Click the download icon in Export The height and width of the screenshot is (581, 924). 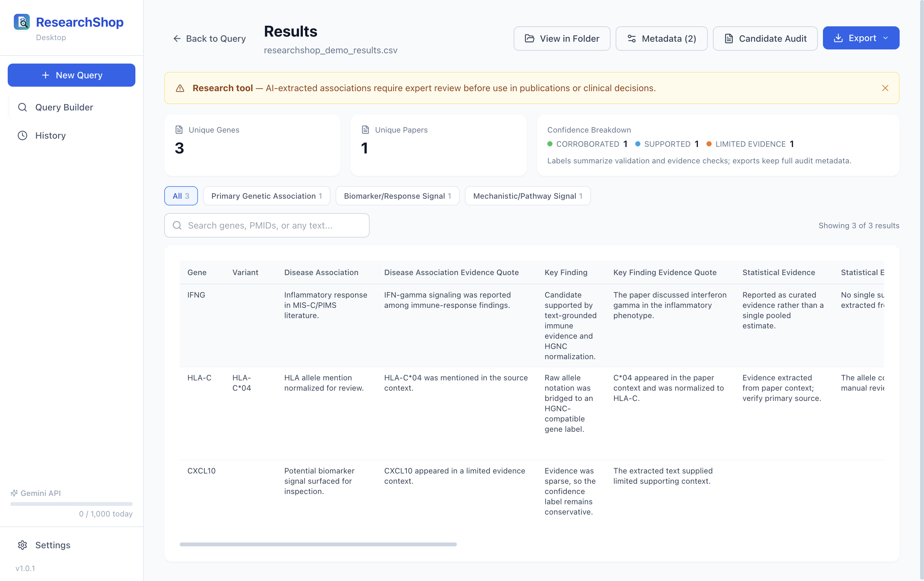coord(838,38)
